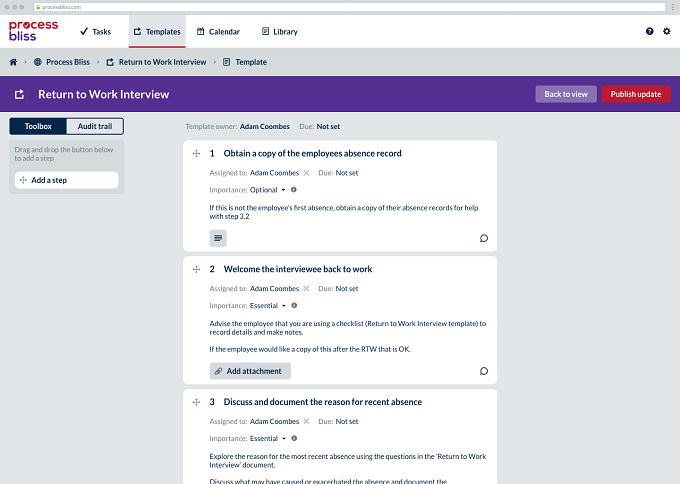Click the Add attachment button in step 2

(x=250, y=371)
